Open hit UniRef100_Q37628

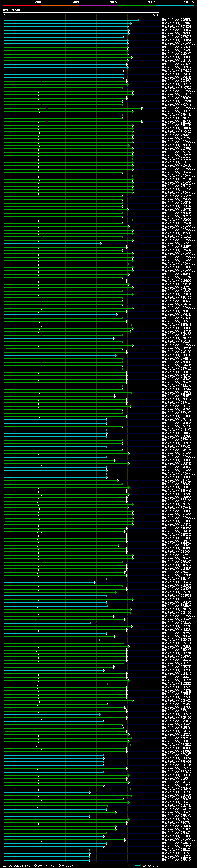pyautogui.click(x=177, y=37)
